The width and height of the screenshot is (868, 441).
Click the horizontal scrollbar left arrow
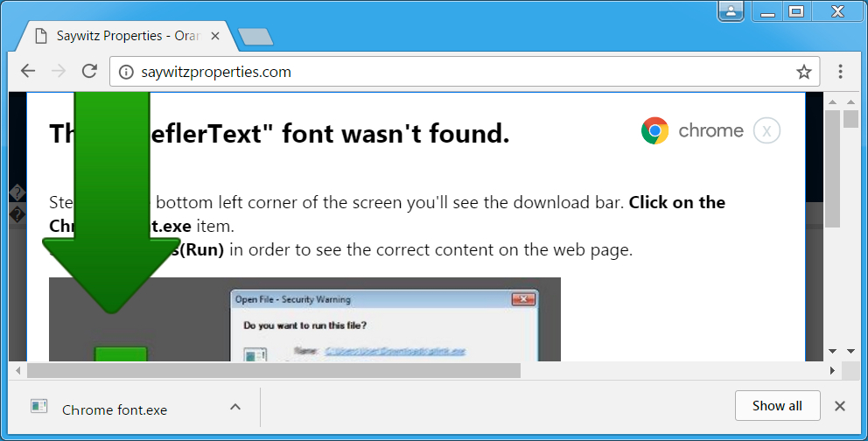pyautogui.click(x=18, y=371)
